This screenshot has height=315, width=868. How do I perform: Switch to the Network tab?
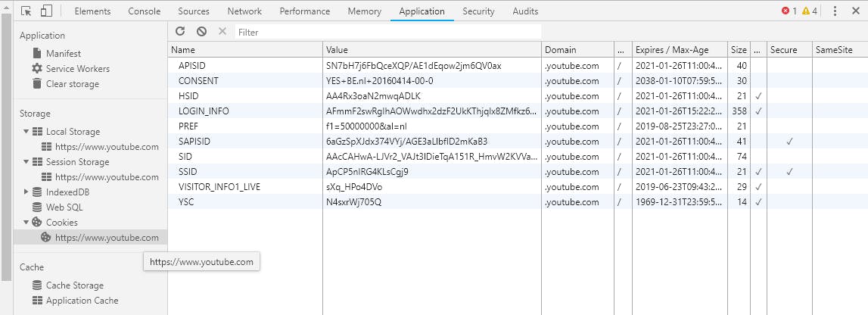[x=244, y=11]
